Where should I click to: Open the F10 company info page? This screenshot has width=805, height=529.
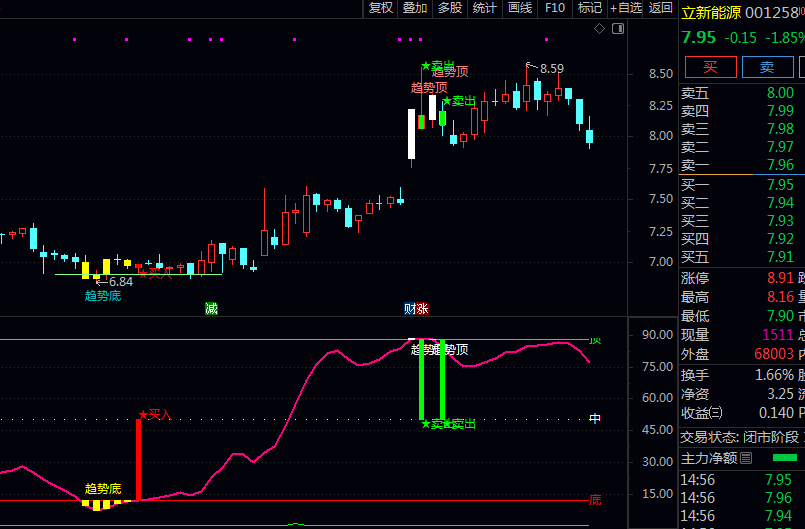(555, 8)
